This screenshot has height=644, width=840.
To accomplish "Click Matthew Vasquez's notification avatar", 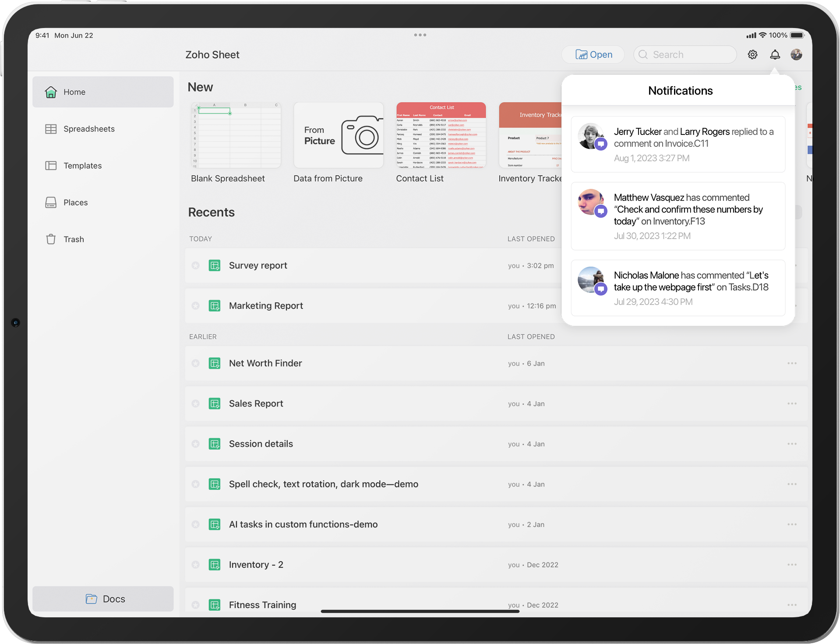I will (591, 202).
